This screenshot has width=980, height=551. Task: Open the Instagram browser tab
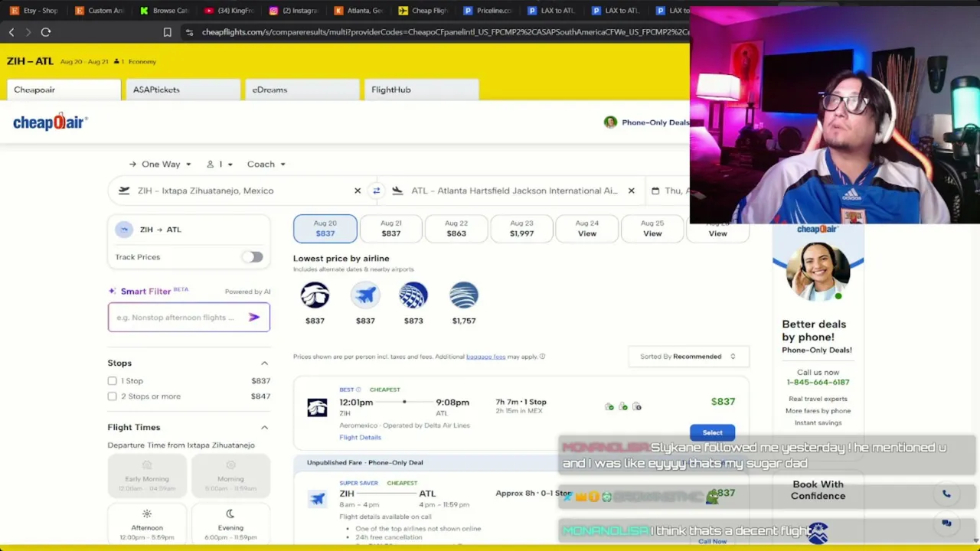tap(295, 11)
